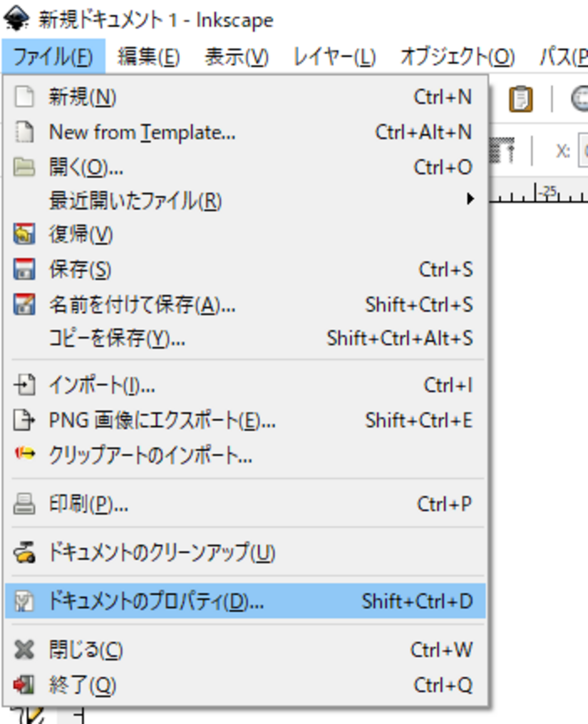The image size is (588, 724).
Task: Expand the 最近開いたファイル submenu arrow
Action: coord(470,199)
